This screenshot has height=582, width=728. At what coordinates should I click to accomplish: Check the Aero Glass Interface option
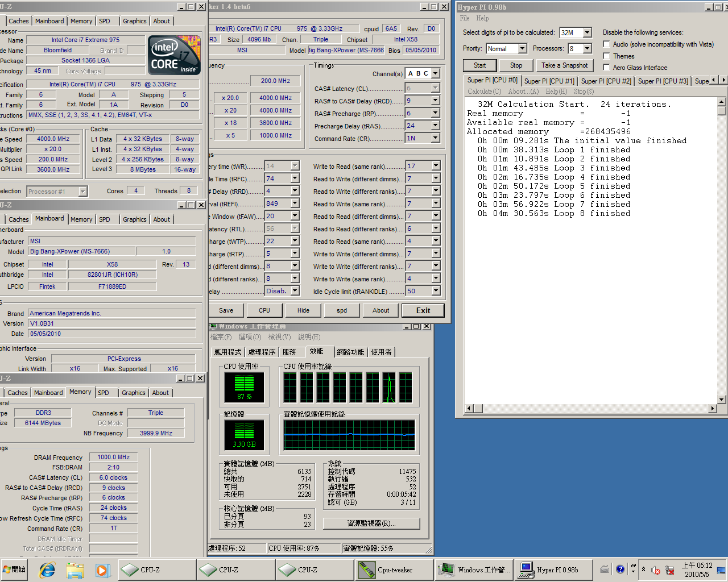coord(606,67)
